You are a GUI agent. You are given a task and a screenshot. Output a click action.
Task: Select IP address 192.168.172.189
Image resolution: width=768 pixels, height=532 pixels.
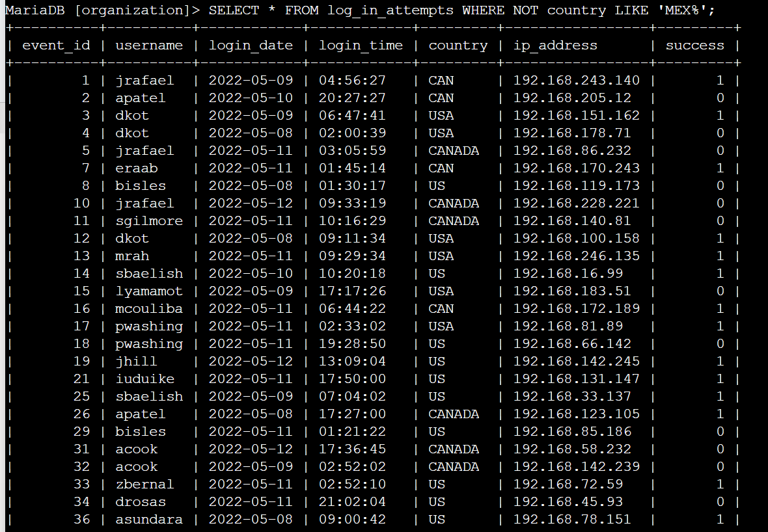point(576,309)
